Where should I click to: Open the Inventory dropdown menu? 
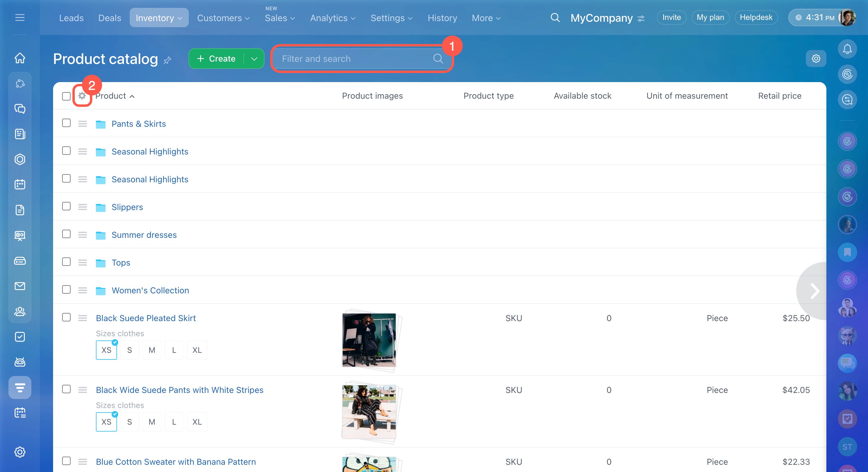click(159, 18)
